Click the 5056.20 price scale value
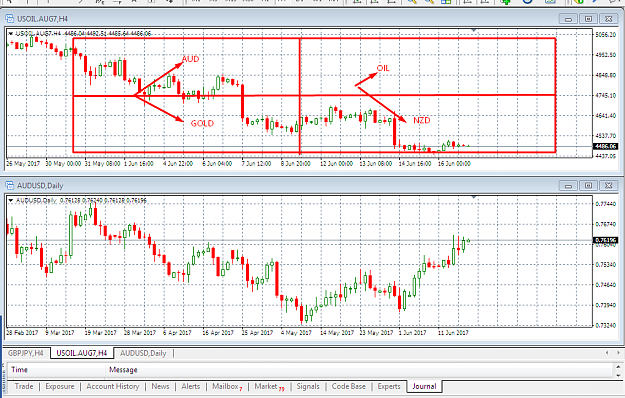The height and width of the screenshot is (398, 625). (606, 35)
